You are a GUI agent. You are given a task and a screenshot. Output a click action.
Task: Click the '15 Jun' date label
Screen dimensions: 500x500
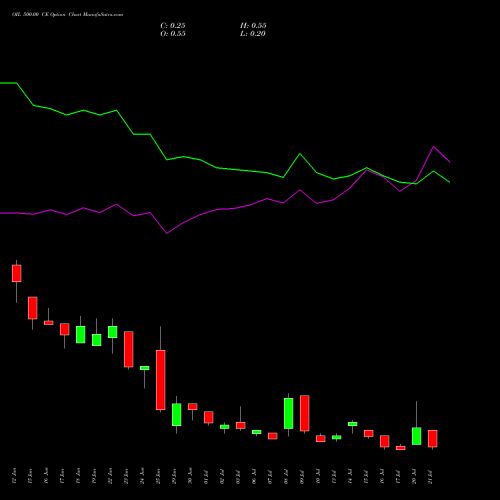click(30, 476)
